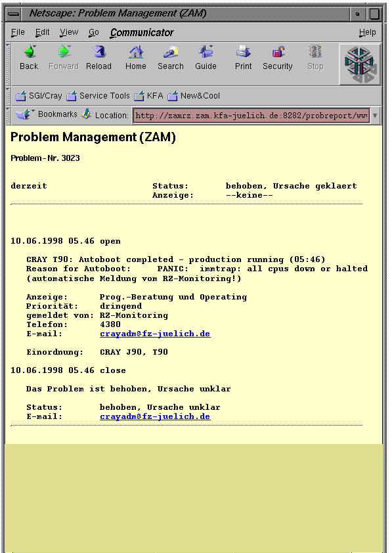This screenshot has height=553, width=392.
Task: Collapse the personal toolbar grip handle
Action: coord(9,96)
